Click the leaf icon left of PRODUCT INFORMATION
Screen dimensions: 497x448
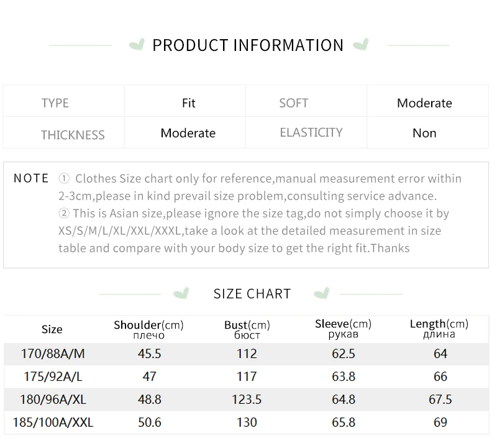pyautogui.click(x=136, y=45)
